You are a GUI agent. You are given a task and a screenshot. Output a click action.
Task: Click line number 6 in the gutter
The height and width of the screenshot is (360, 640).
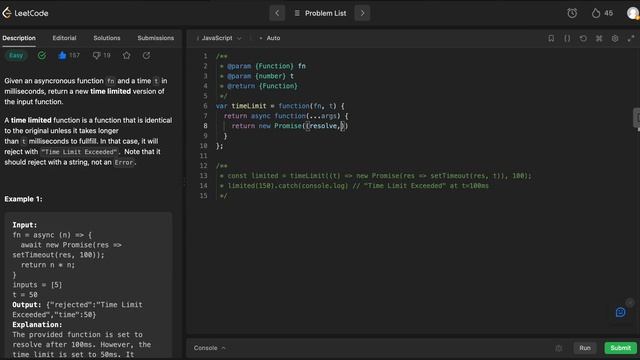pyautogui.click(x=205, y=106)
